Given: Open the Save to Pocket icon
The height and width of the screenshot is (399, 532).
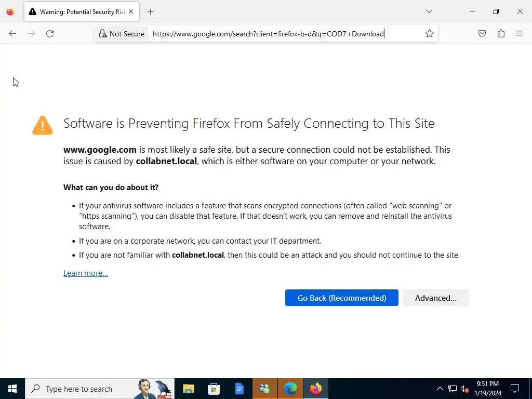Looking at the screenshot, I should (482, 34).
